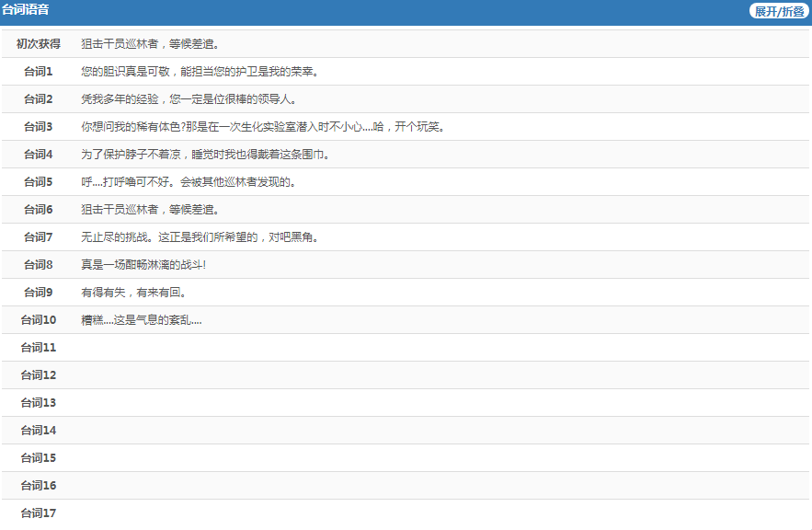This screenshot has height=530, width=812.
Task: Click the line 呼....打呼噜可不好
Action: pyautogui.click(x=189, y=182)
